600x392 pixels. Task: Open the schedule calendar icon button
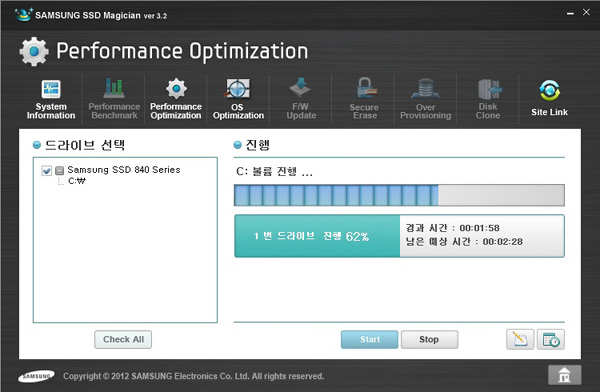click(x=551, y=340)
